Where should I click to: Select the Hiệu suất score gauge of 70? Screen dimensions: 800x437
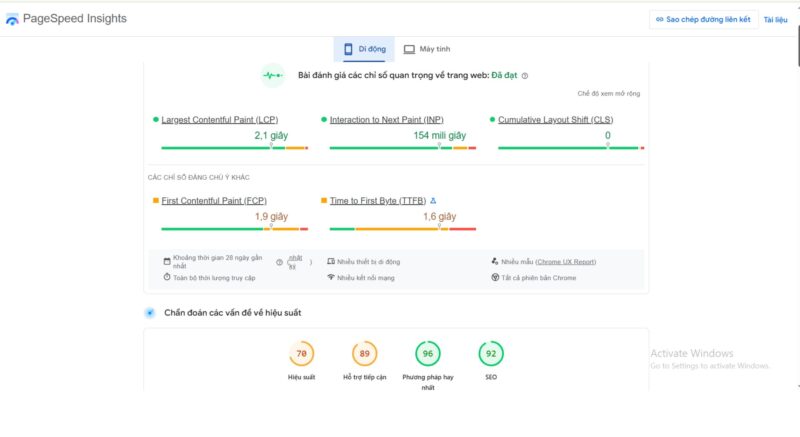[301, 354]
